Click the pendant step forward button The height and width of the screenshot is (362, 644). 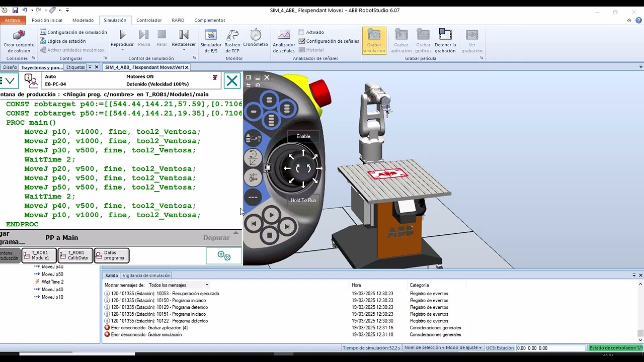[x=287, y=226]
